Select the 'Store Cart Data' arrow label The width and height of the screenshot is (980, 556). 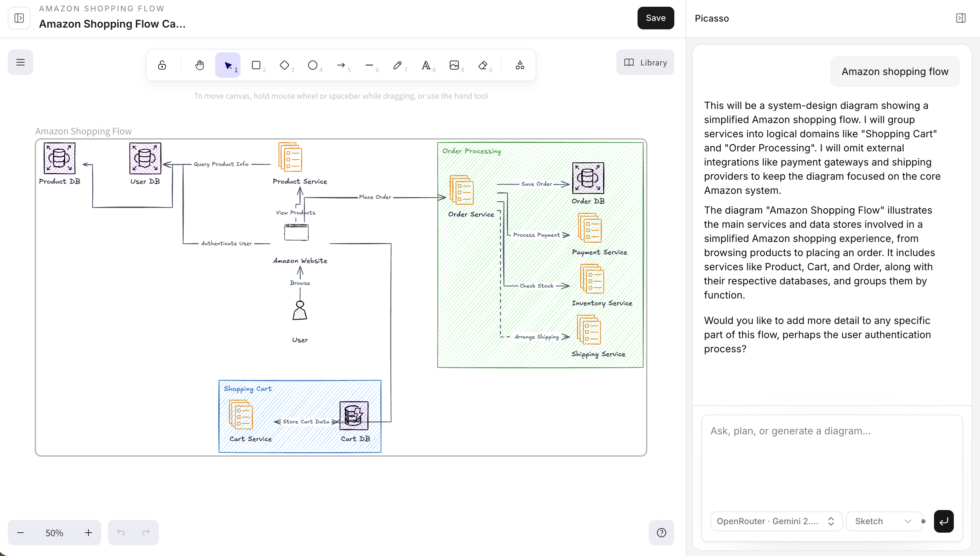coord(306,422)
